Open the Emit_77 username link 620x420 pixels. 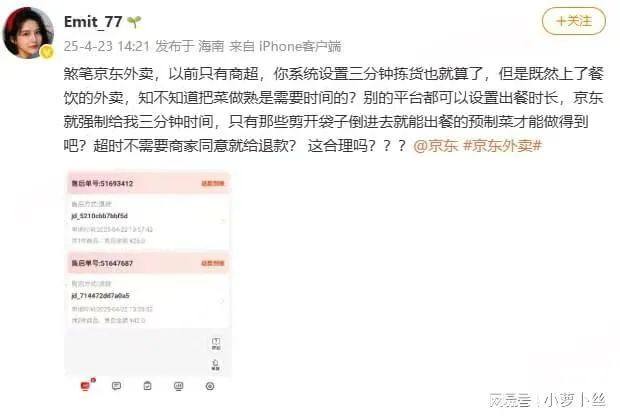(93, 21)
